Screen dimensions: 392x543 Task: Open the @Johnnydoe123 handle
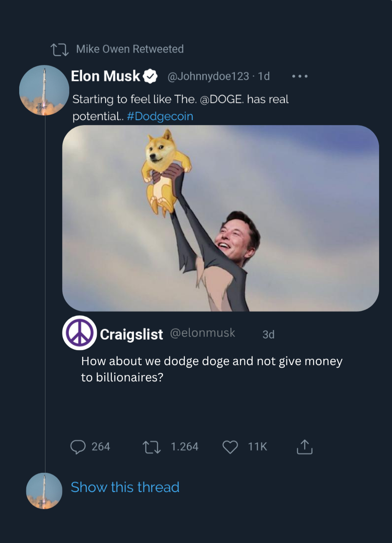click(208, 76)
